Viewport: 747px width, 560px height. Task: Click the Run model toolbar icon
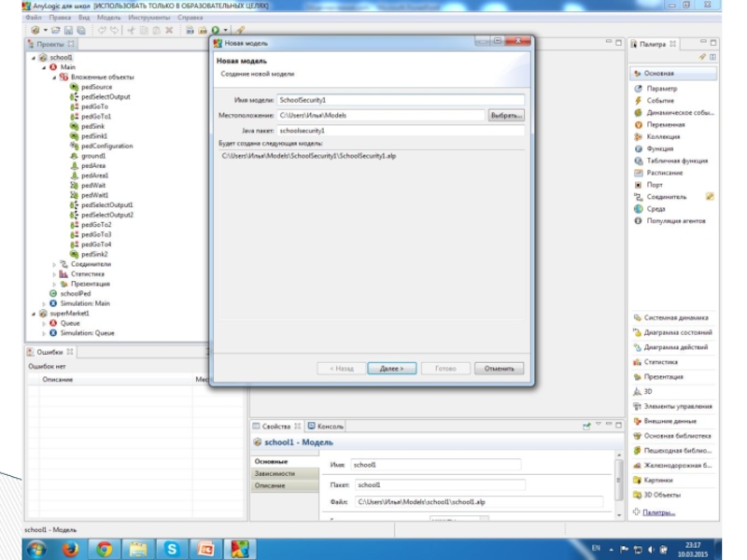point(216,30)
